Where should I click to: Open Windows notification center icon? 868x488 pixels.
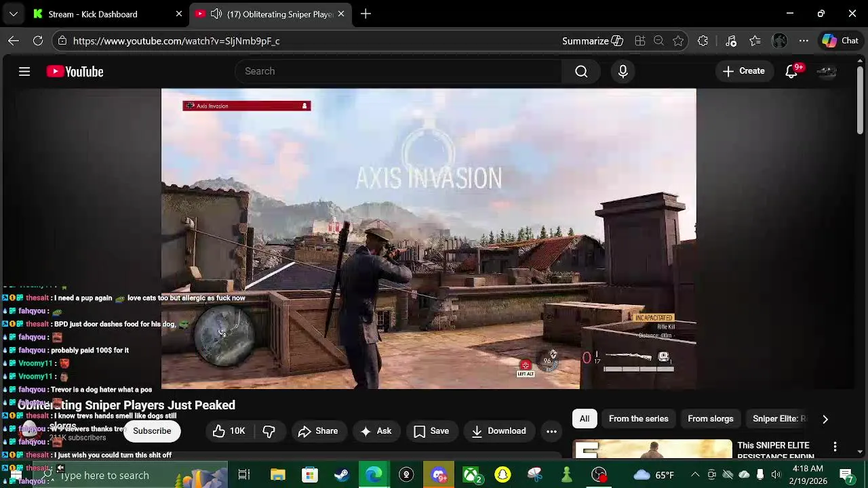pos(846,475)
